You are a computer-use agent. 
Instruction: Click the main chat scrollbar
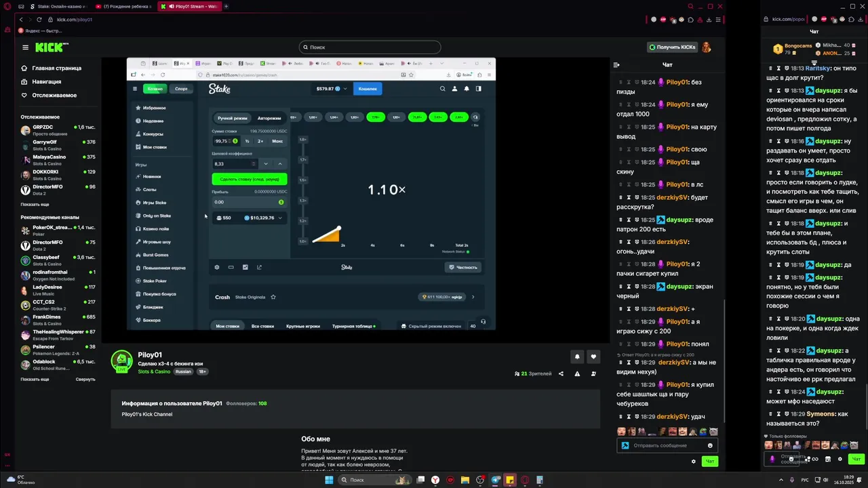(724, 361)
